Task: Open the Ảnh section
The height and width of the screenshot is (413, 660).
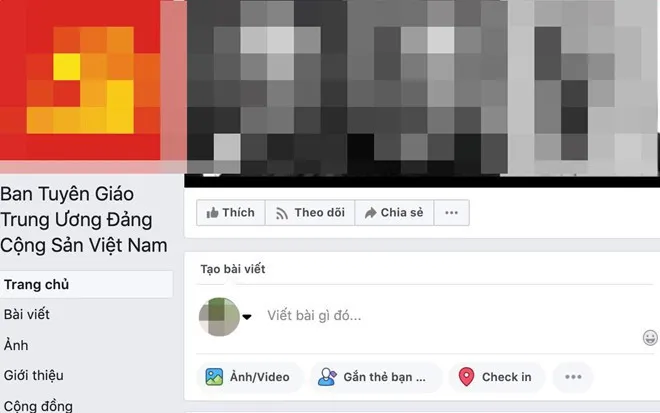Action: click(x=16, y=345)
